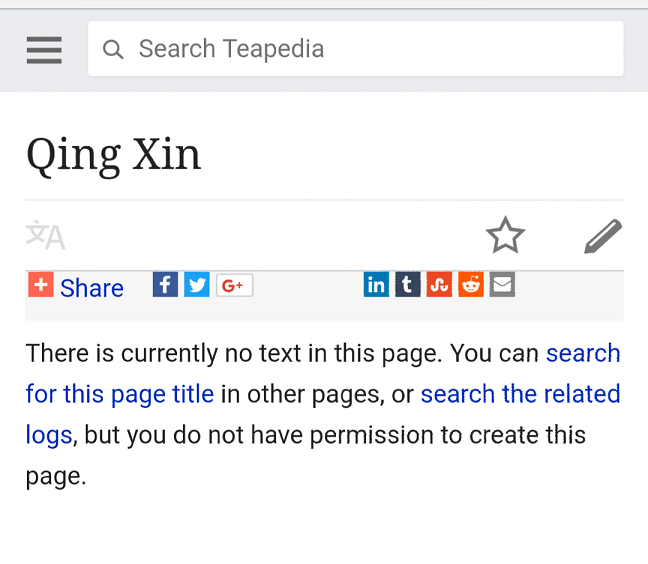Open the Share link

click(x=91, y=288)
